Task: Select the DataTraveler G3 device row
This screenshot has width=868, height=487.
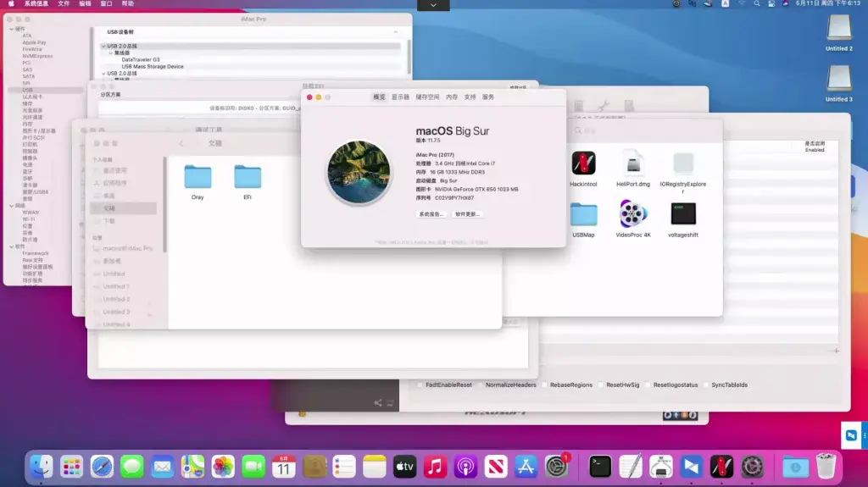Action: (141, 60)
